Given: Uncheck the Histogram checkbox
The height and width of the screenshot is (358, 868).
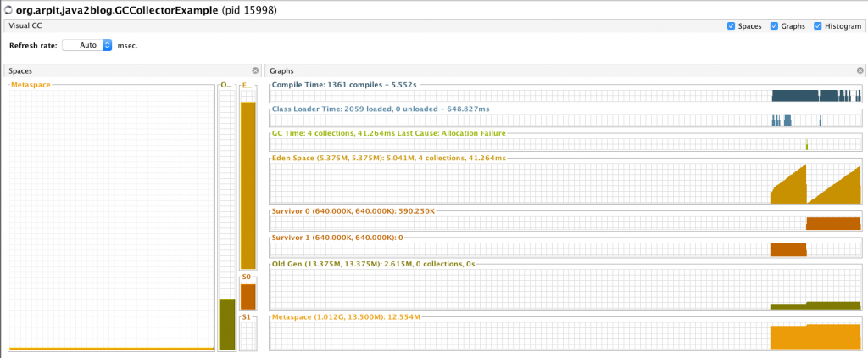Looking at the screenshot, I should (818, 26).
